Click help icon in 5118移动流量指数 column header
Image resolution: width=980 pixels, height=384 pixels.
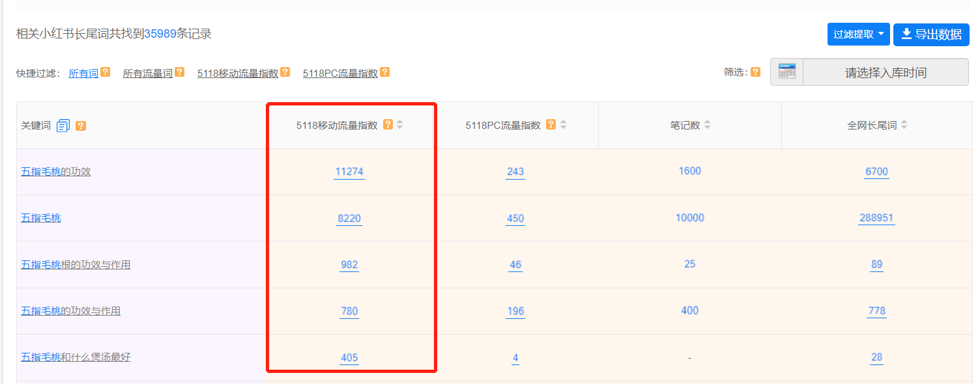pos(388,125)
